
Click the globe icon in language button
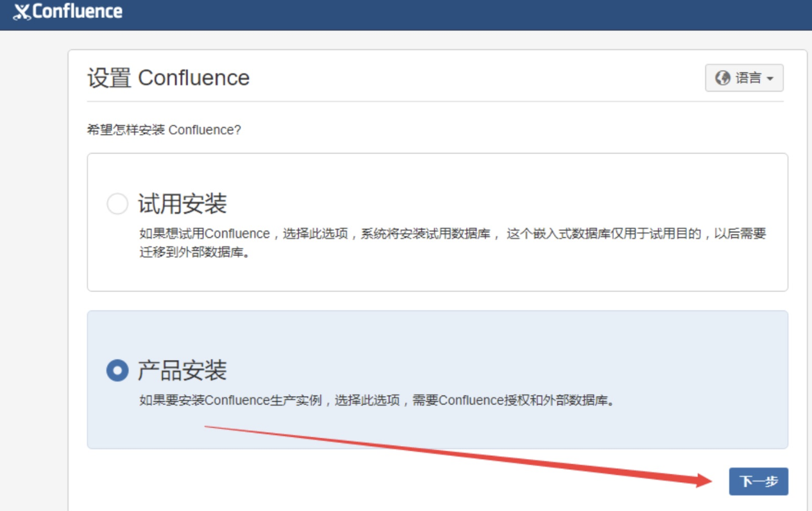pyautogui.click(x=723, y=78)
